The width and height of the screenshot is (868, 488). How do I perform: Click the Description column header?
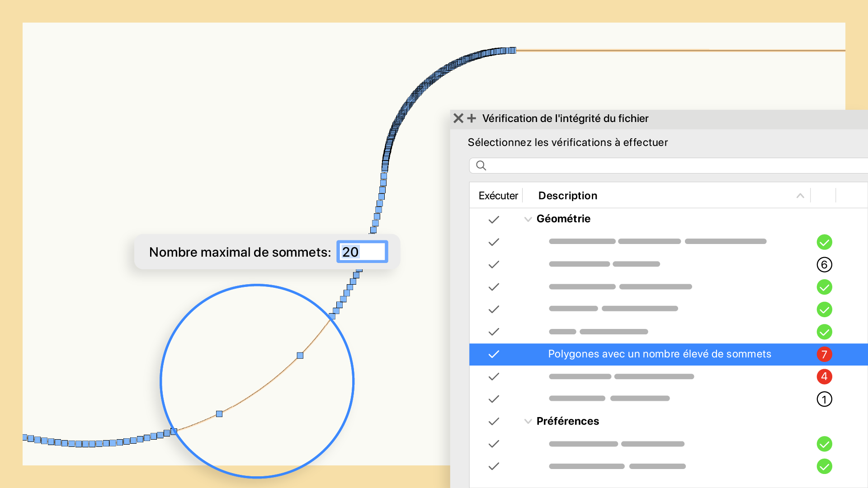(x=567, y=196)
